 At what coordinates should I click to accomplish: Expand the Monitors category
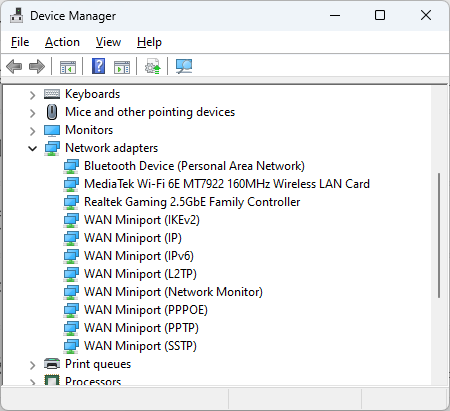point(32,131)
